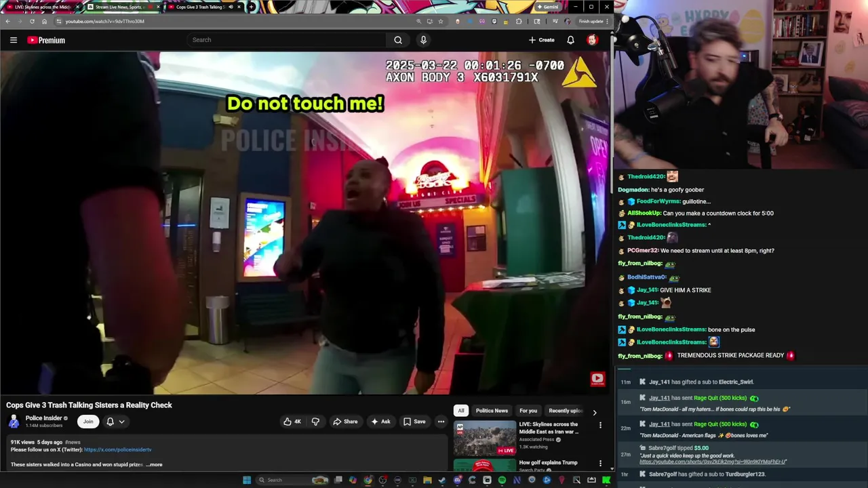The height and width of the screenshot is (488, 868).
Task: Go back with browser back arrow
Action: click(x=7, y=21)
